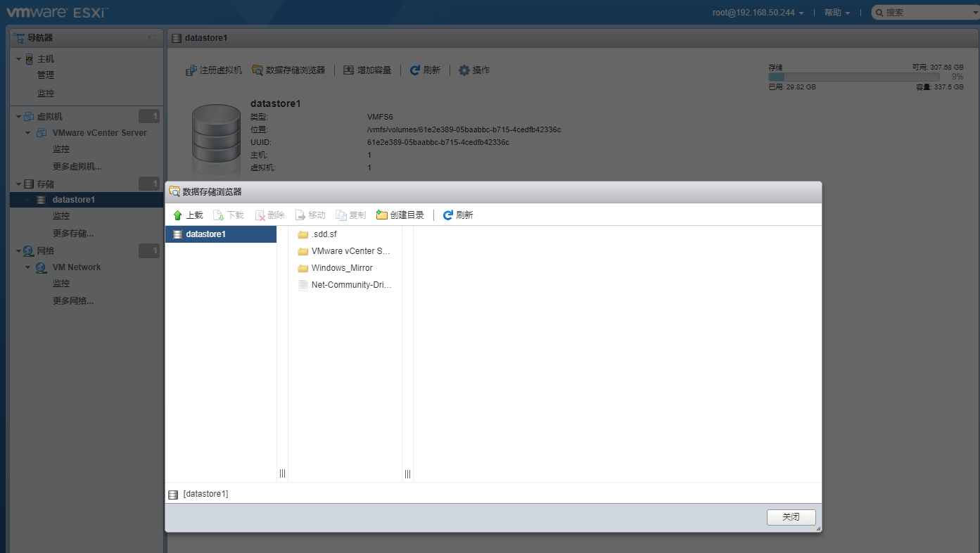Select the Net-Community-Dri... file
This screenshot has width=980, height=553.
click(350, 285)
